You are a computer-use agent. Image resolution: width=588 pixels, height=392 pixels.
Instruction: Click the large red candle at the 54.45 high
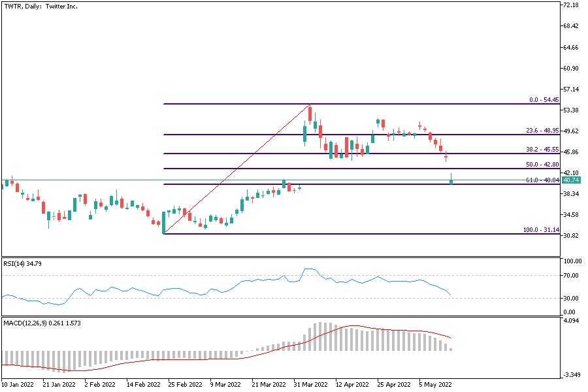point(310,113)
